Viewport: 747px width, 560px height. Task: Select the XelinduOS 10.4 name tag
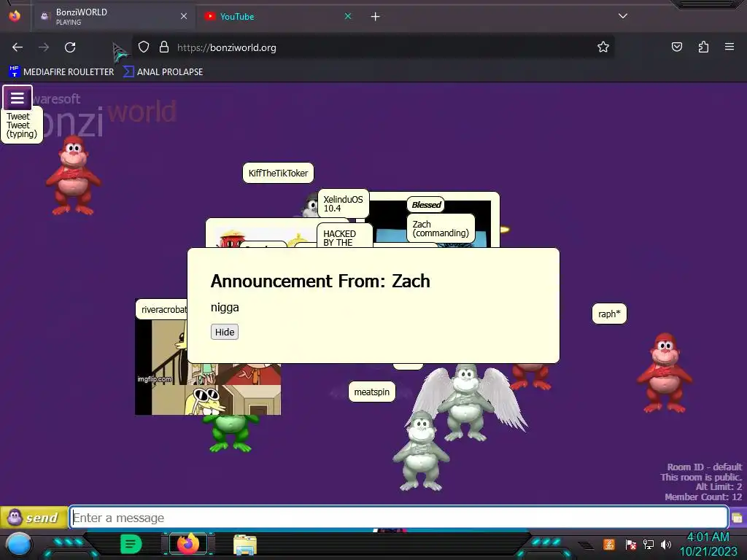[x=343, y=204]
